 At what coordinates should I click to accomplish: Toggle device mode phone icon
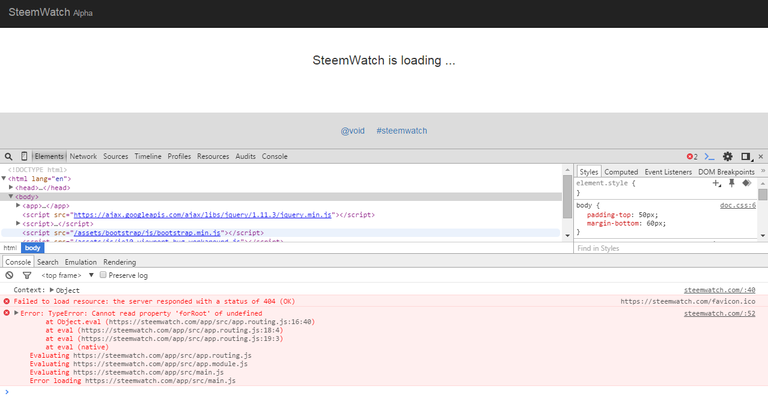(x=24, y=157)
